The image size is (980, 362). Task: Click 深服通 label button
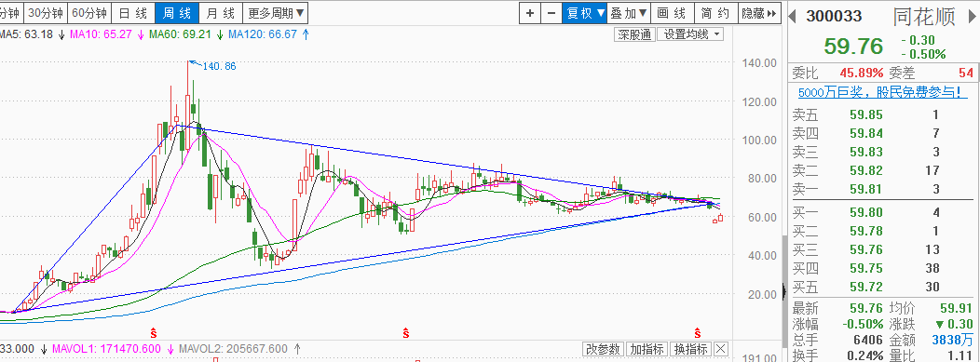click(x=634, y=34)
